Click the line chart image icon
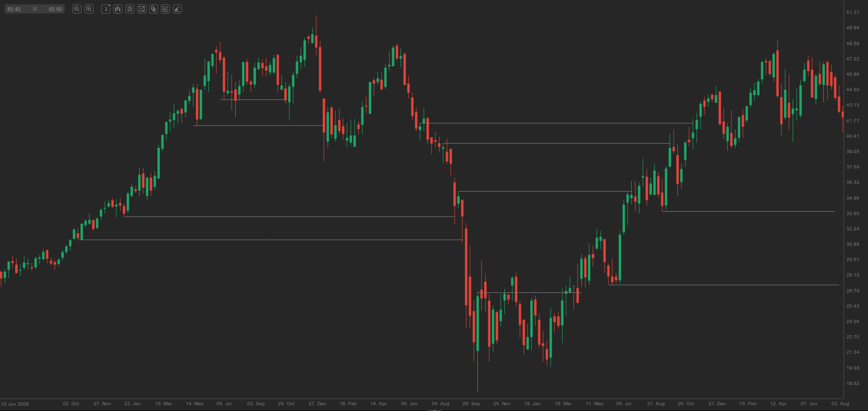The height and width of the screenshot is (411, 868). click(141, 9)
